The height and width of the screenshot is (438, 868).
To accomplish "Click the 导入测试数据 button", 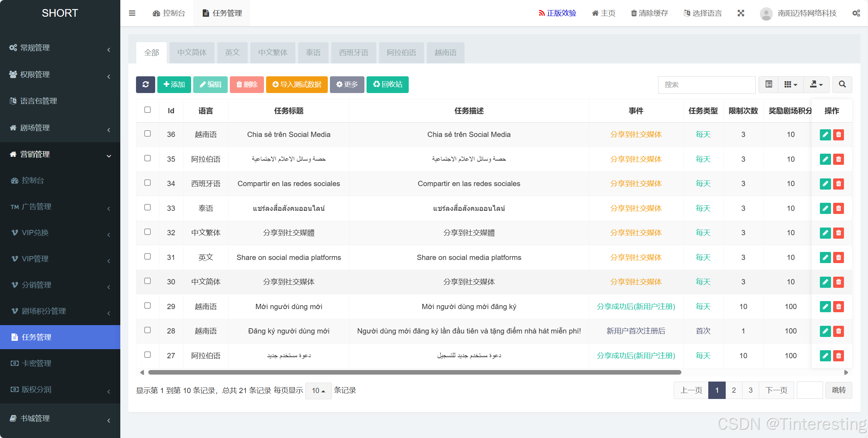I will (297, 84).
